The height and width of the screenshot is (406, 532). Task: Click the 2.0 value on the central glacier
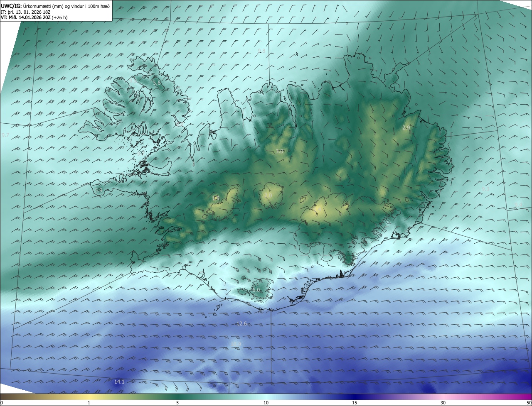tap(268, 196)
